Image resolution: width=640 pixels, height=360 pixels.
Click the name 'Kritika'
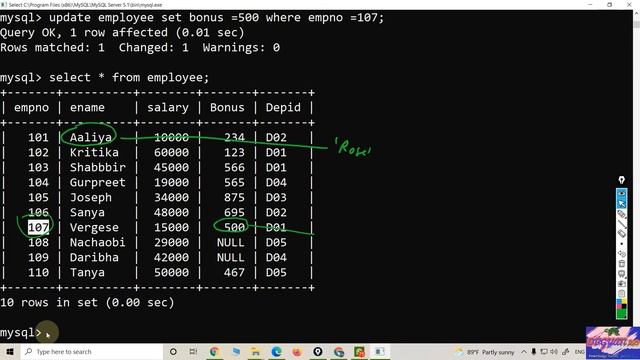click(x=94, y=153)
